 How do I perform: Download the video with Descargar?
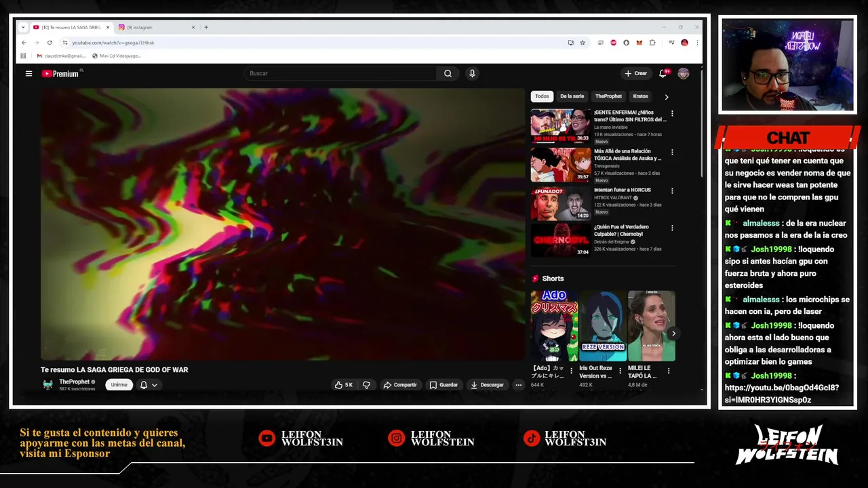tap(487, 385)
